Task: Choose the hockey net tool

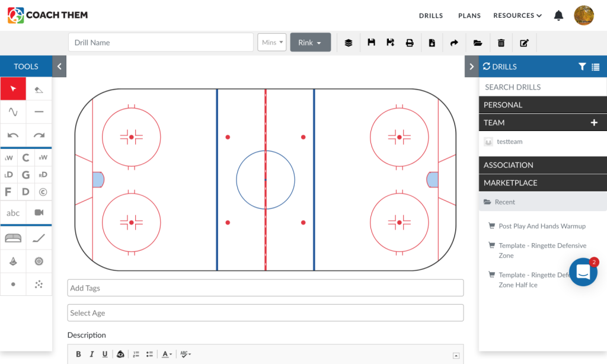Action: 13,238
